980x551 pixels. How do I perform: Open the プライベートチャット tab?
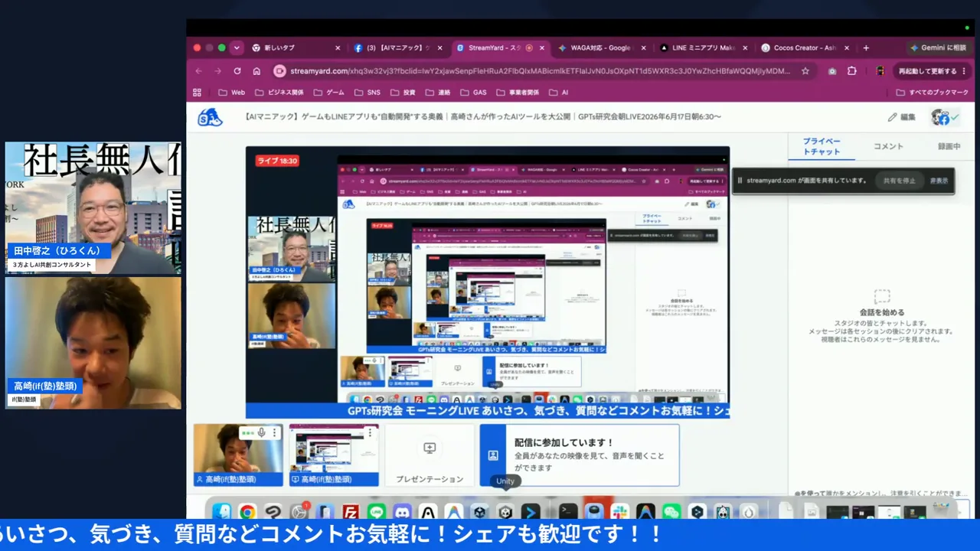coord(822,146)
